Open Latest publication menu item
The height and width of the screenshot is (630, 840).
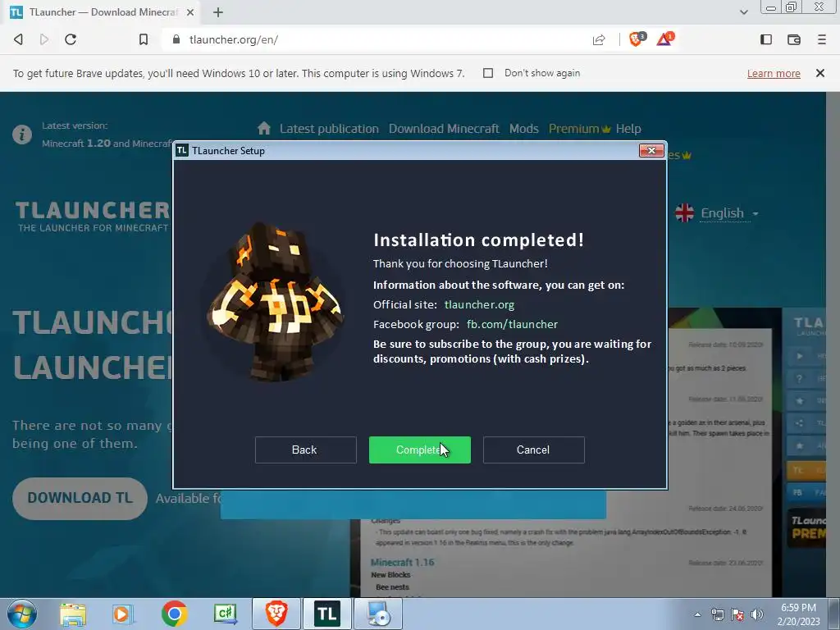point(329,129)
